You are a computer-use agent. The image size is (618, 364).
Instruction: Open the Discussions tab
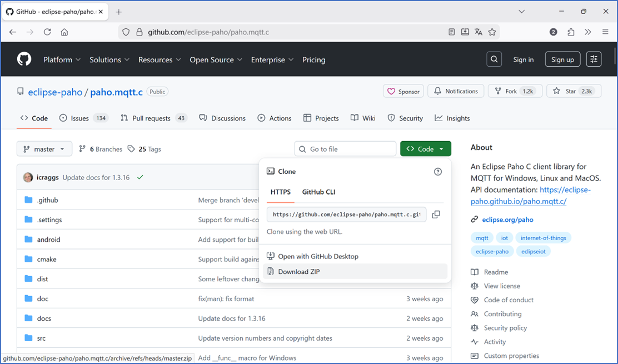(222, 118)
